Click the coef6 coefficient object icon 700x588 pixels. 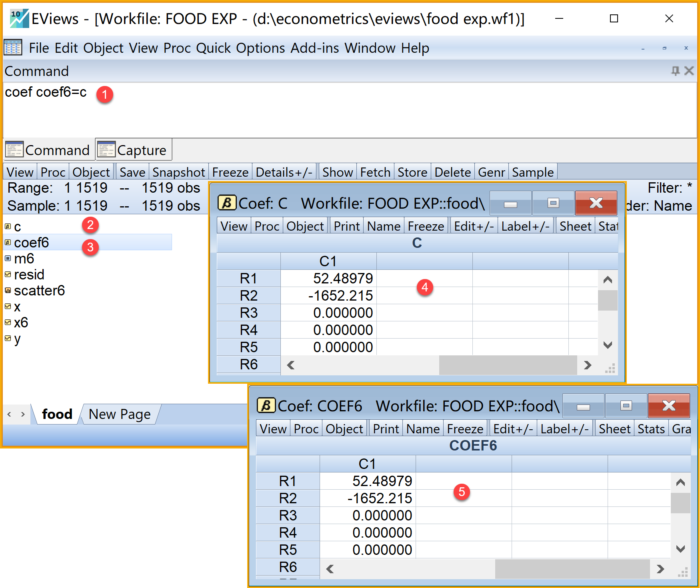[x=8, y=242]
